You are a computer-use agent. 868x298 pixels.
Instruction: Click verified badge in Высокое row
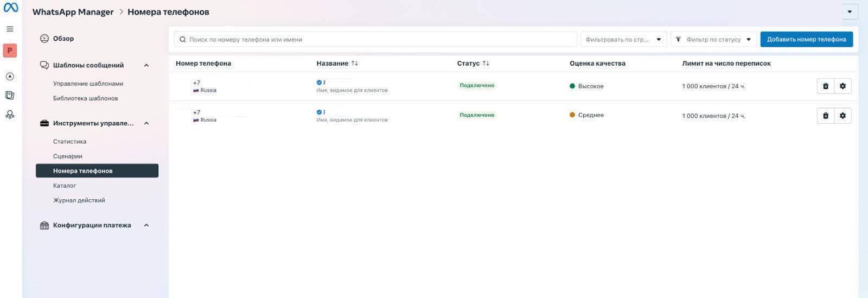click(319, 83)
